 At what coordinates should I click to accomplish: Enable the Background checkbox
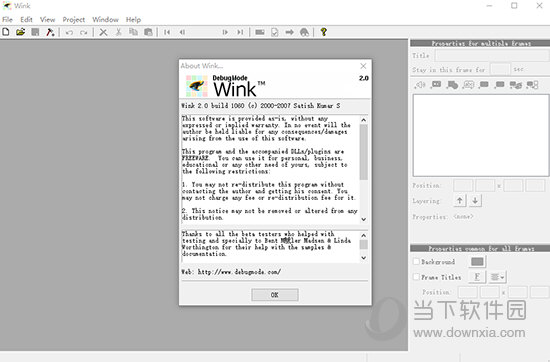pyautogui.click(x=416, y=262)
